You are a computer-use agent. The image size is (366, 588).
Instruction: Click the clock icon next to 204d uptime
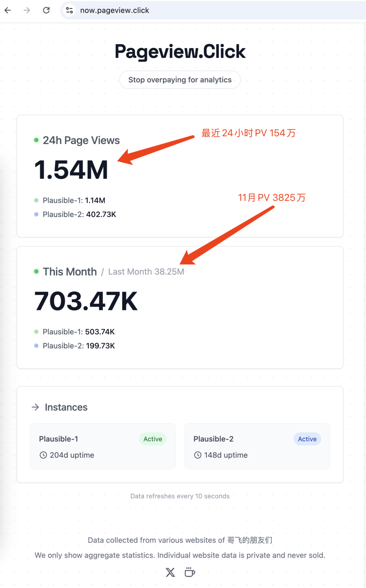point(43,455)
